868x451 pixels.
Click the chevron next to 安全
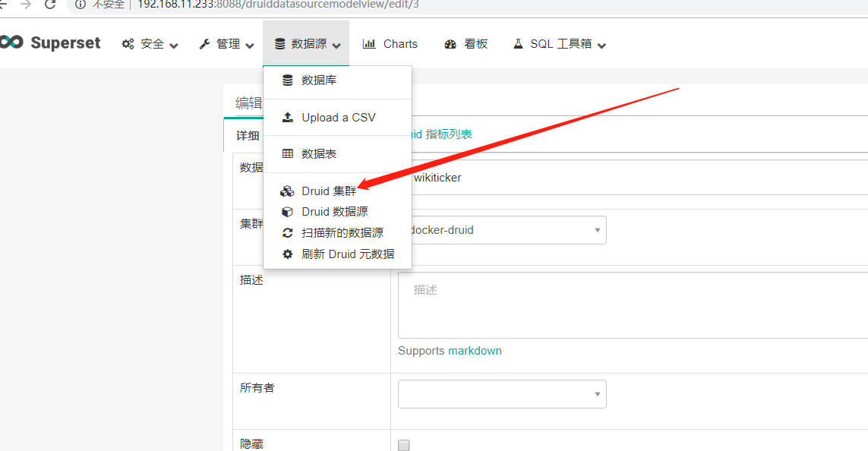point(174,46)
